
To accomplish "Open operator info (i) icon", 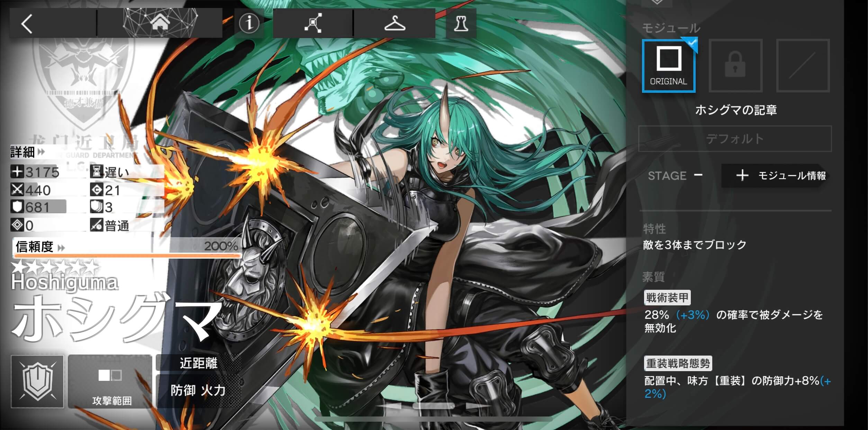I will (x=249, y=23).
